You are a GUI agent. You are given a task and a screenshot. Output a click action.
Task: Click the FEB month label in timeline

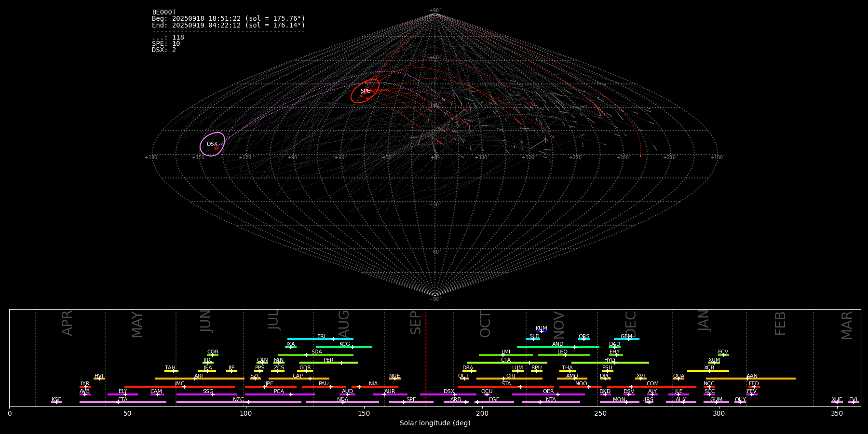(780, 323)
